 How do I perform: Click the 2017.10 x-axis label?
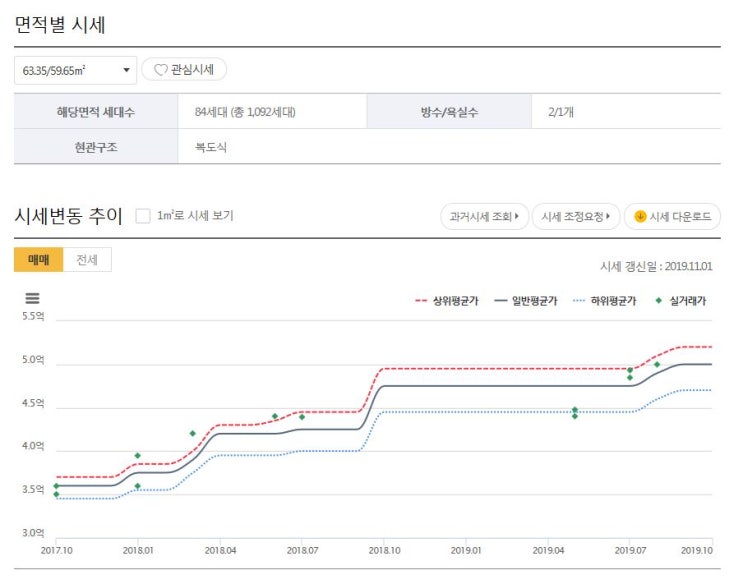[x=56, y=550]
